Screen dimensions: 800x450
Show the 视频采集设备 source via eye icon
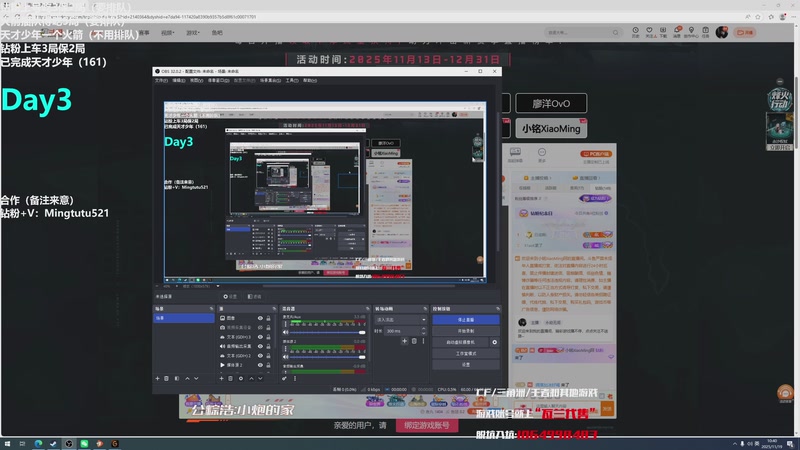tap(260, 328)
